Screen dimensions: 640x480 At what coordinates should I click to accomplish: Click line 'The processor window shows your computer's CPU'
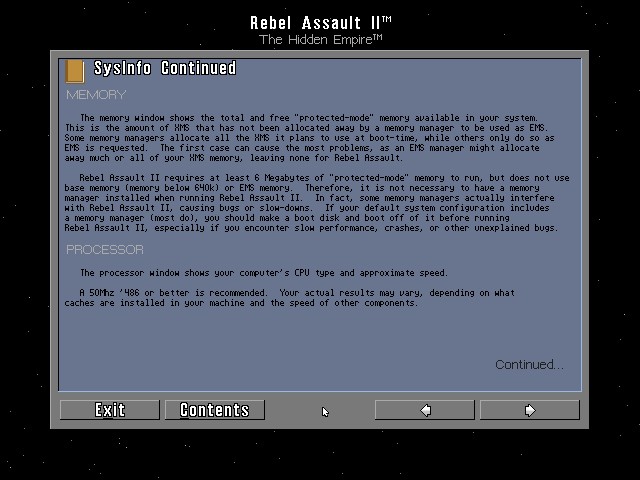coord(264,273)
